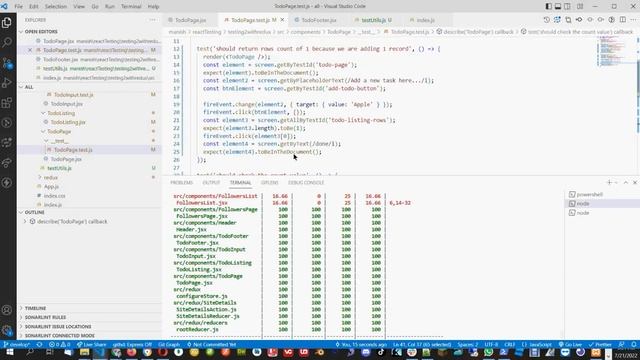This screenshot has width=640, height=360.
Task: Open Run and Debug view
Action: point(7,83)
